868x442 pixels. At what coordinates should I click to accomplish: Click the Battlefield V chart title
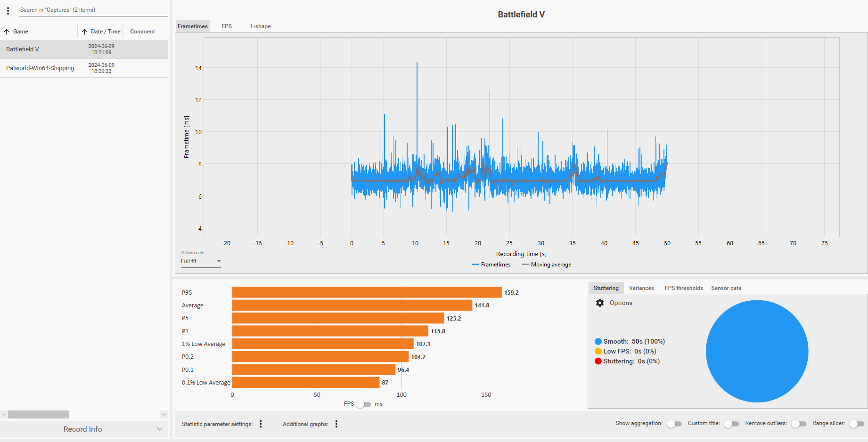click(x=521, y=15)
